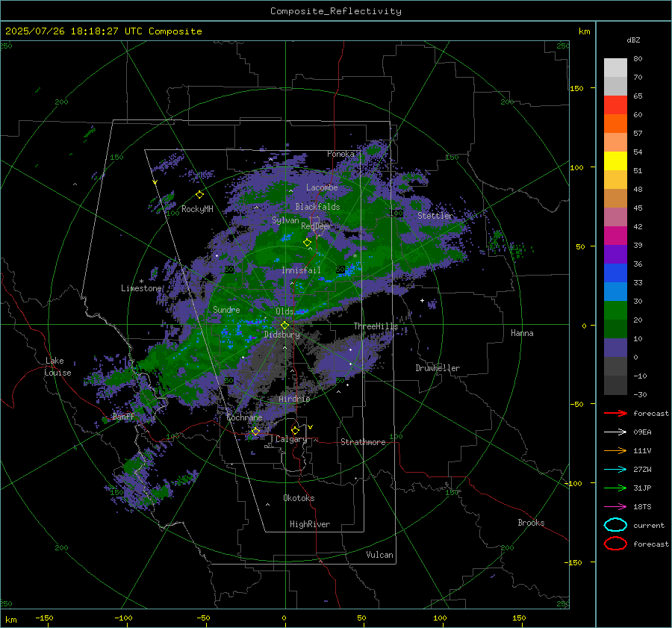Screen dimensions: 672x628
Task: Click the Okotoks city label
Action: [x=299, y=498]
